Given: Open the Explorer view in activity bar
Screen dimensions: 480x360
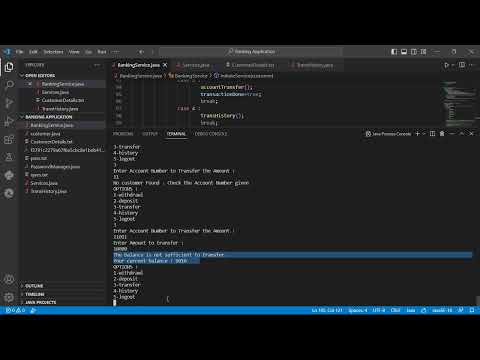Looking at the screenshot, I should coord(9,67).
